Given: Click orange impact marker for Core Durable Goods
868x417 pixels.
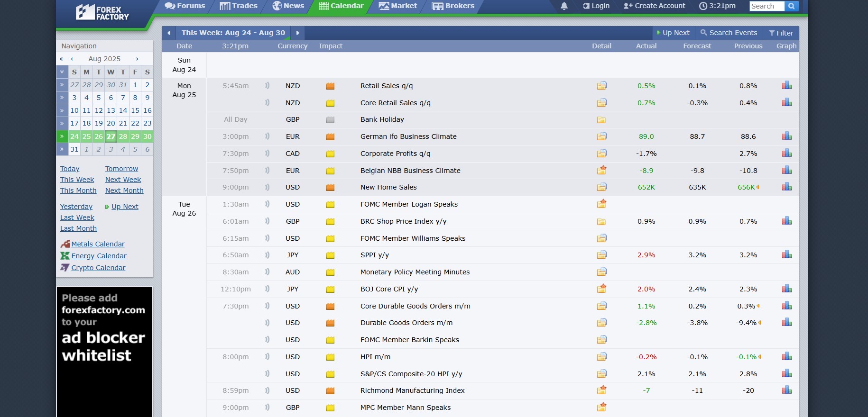Looking at the screenshot, I should [331, 307].
